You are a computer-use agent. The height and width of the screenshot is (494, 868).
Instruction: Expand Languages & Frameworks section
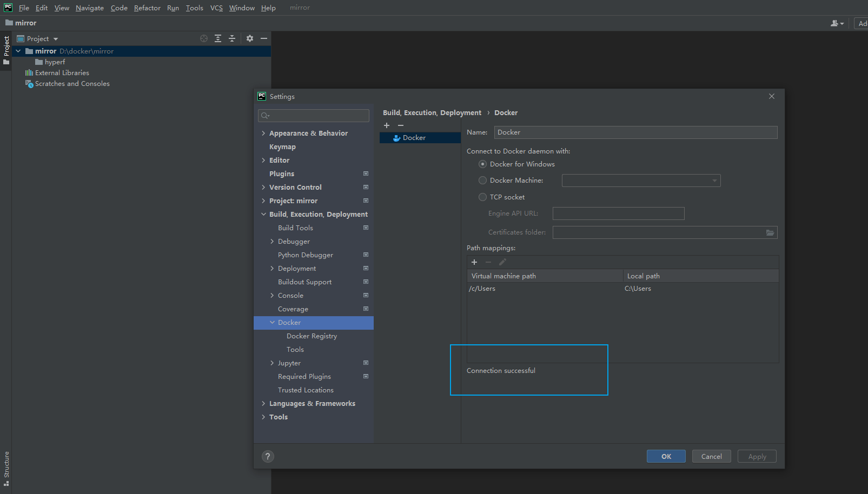pos(263,403)
